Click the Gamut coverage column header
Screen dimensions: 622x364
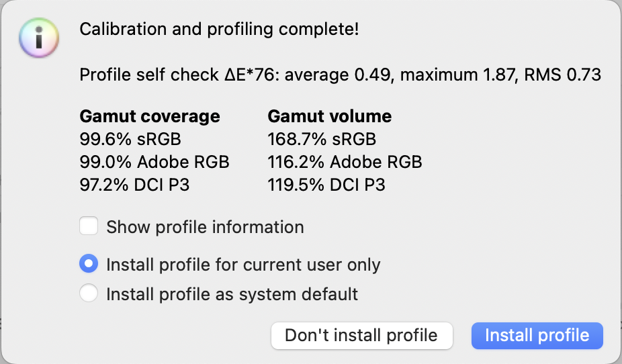click(x=150, y=116)
